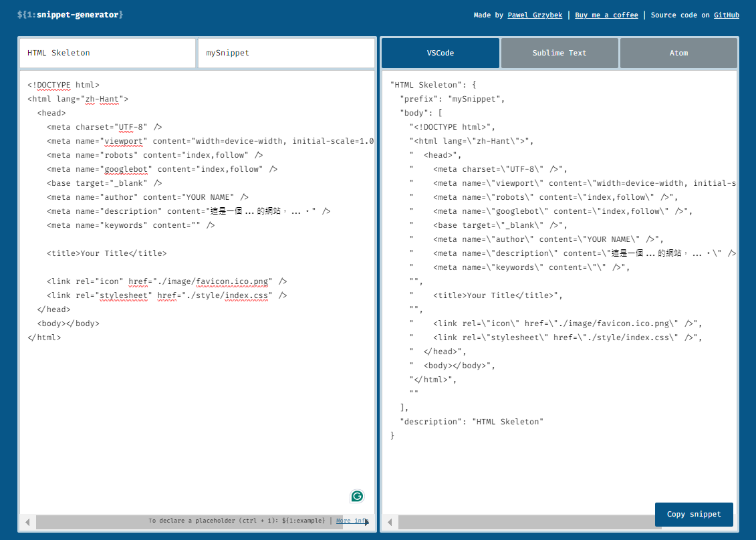
Task: Click the Copy snippet button
Action: (694, 514)
